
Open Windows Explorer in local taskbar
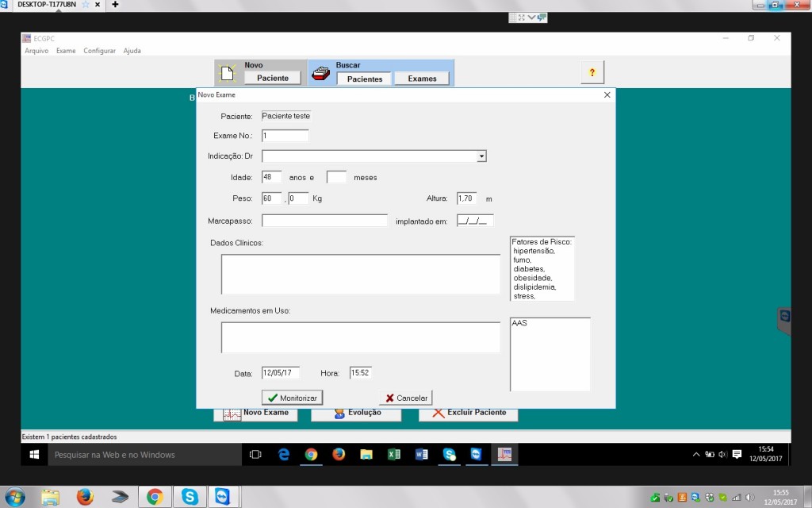coord(50,497)
